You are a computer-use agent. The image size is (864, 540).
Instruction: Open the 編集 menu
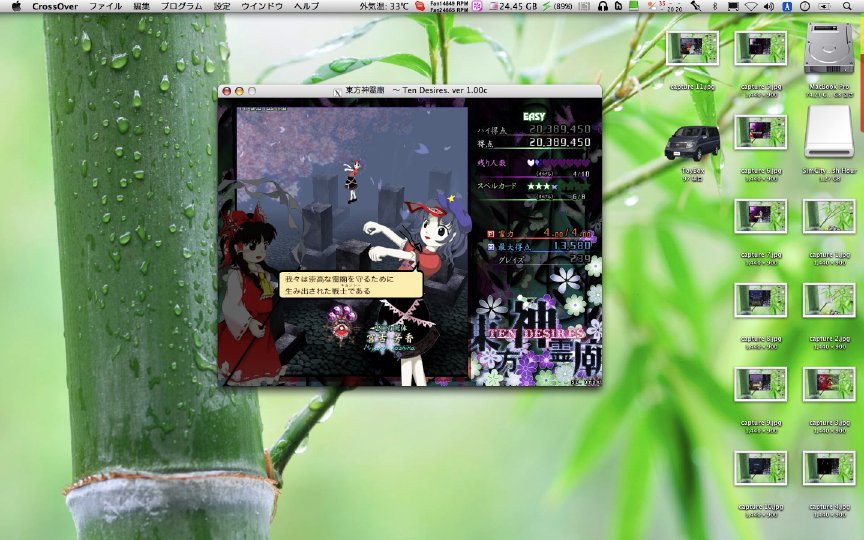[x=142, y=6]
